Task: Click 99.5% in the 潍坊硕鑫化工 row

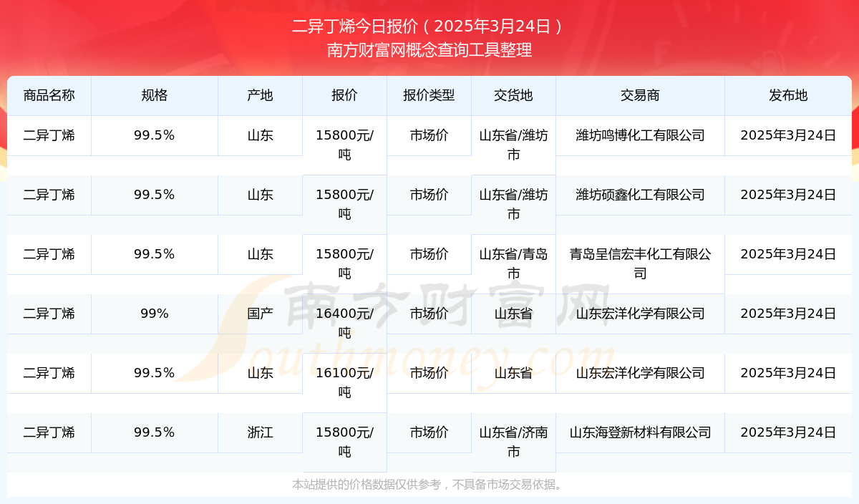Action: 155,195
